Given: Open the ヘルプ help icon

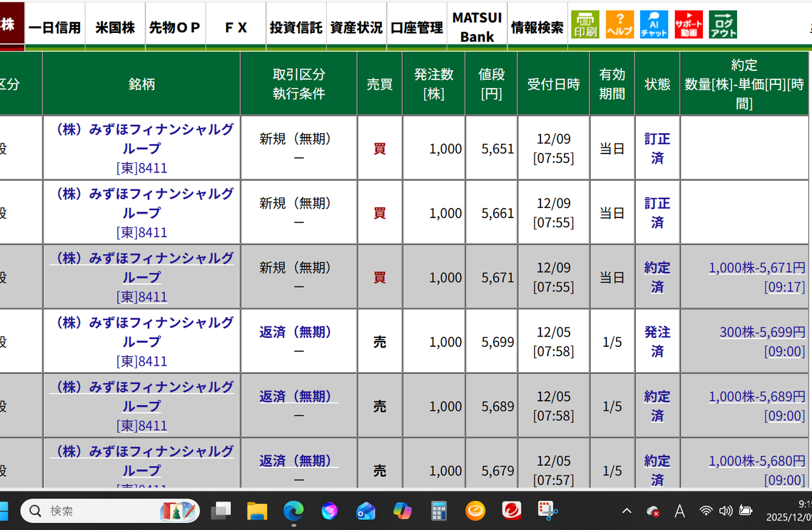Looking at the screenshot, I should pos(620,24).
